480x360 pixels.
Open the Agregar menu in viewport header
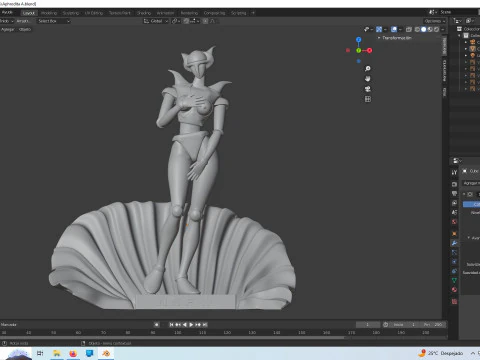pyautogui.click(x=8, y=29)
